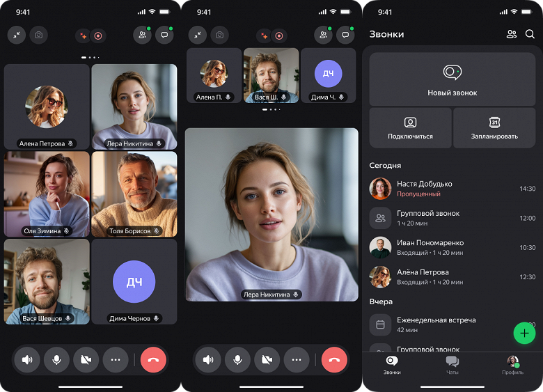Tap the Подключиться button
543x392 pixels.
click(x=410, y=128)
